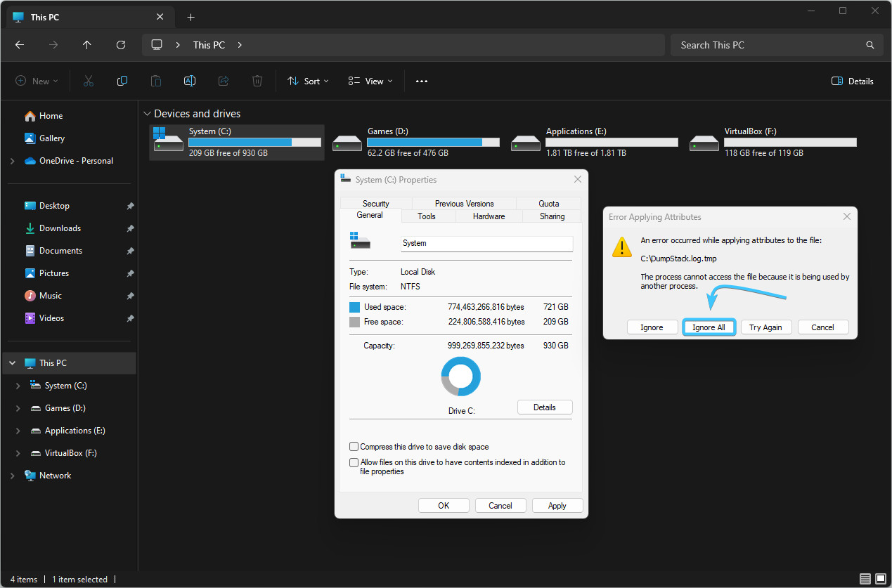Image resolution: width=892 pixels, height=588 pixels.
Task: Click the Ignore All button
Action: coord(709,327)
